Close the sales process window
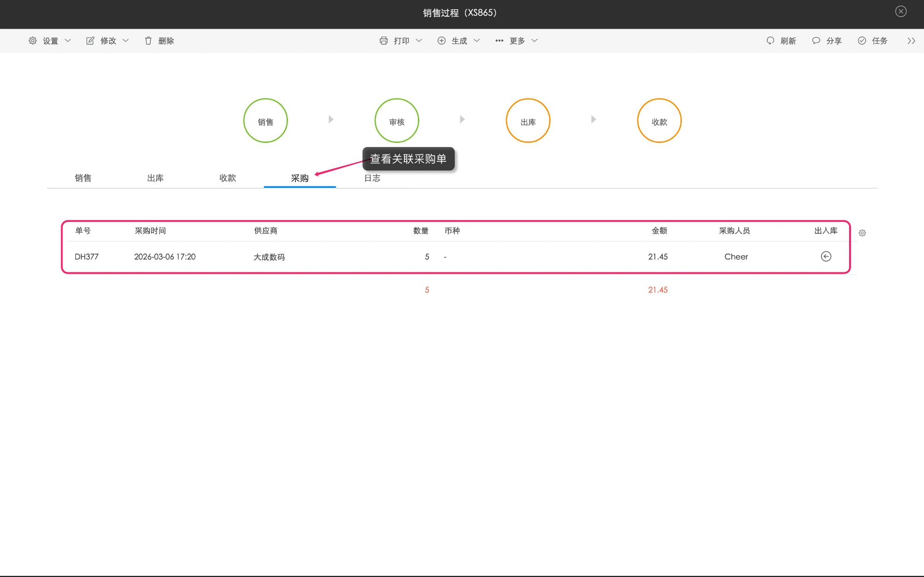924x577 pixels. (900, 12)
